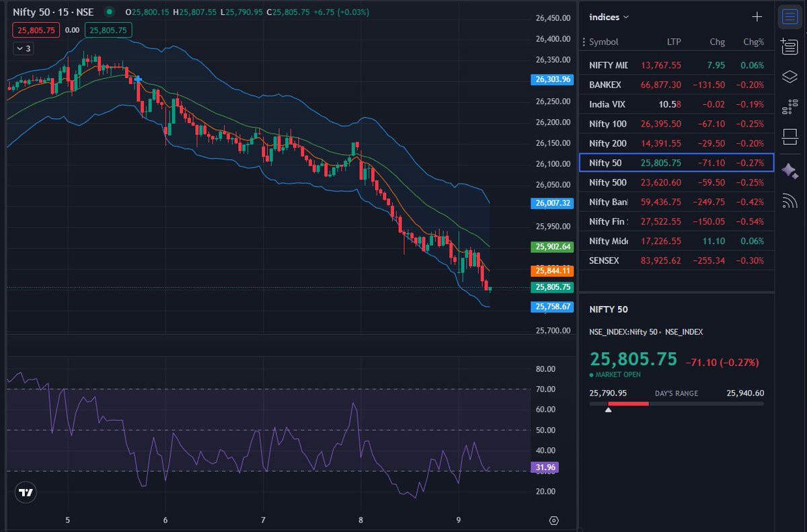Sort watchlist by LTP column

point(673,42)
